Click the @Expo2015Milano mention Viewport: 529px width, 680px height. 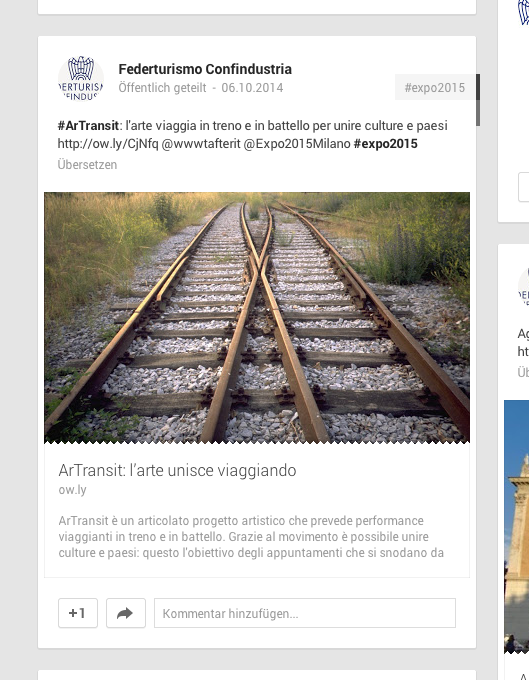297,144
